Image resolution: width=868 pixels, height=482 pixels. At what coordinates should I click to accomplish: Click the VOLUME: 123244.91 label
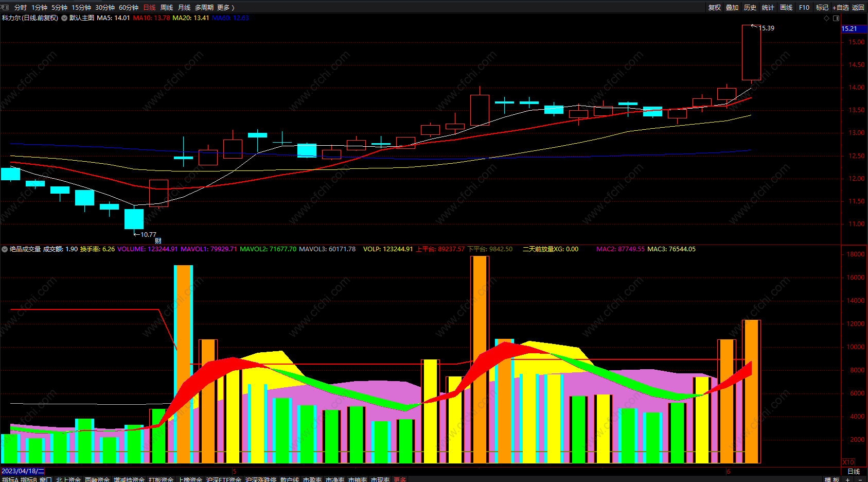148,249
